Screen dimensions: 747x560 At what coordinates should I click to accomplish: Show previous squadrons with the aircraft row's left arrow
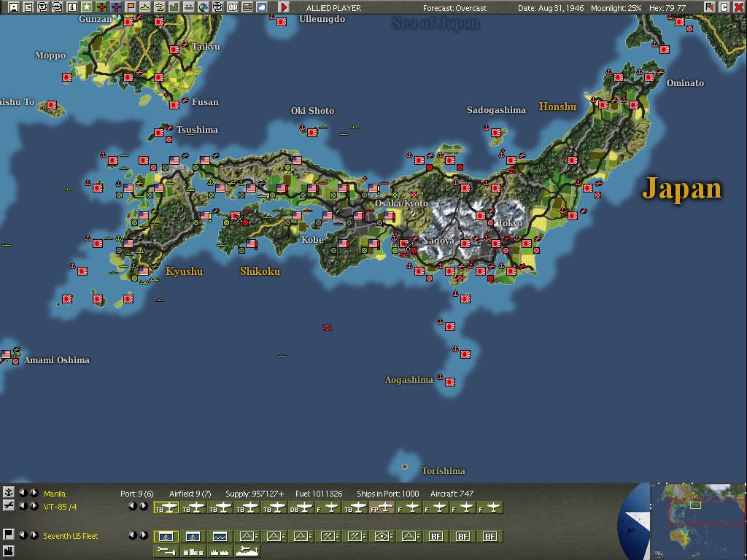click(x=133, y=506)
